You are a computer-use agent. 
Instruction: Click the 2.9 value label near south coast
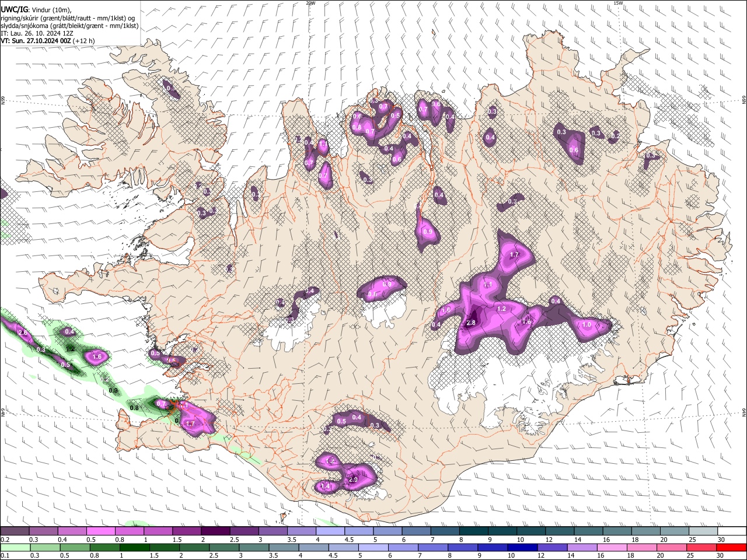click(x=353, y=480)
